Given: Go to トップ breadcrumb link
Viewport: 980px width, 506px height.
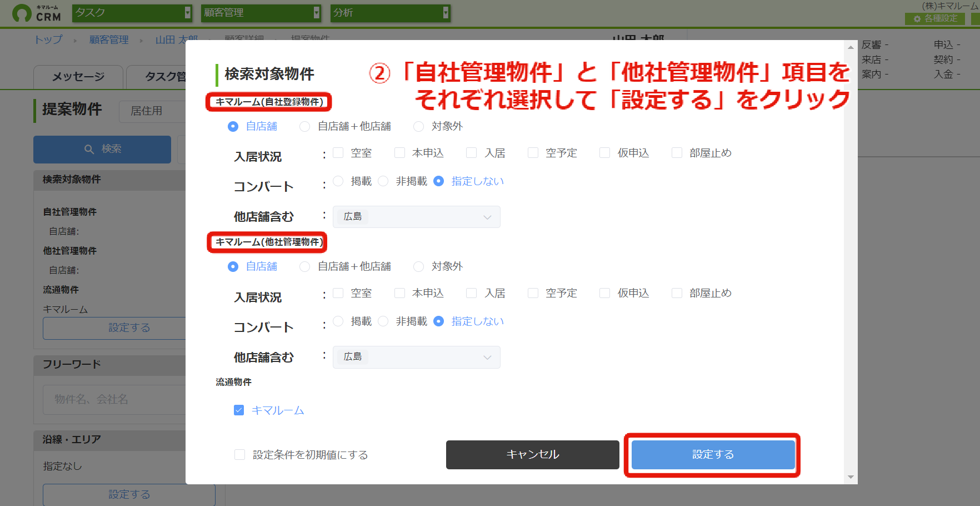Looking at the screenshot, I should pyautogui.click(x=48, y=40).
